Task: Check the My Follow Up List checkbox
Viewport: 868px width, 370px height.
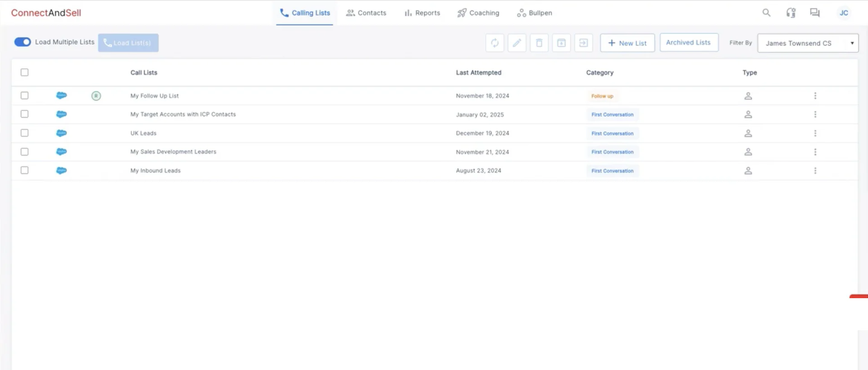Action: pyautogui.click(x=24, y=95)
